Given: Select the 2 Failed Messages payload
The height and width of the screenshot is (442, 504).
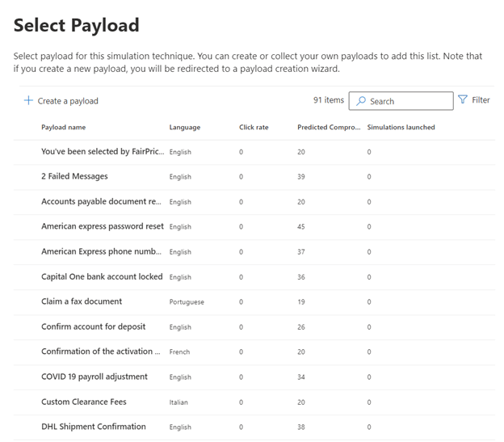Looking at the screenshot, I should click(74, 176).
